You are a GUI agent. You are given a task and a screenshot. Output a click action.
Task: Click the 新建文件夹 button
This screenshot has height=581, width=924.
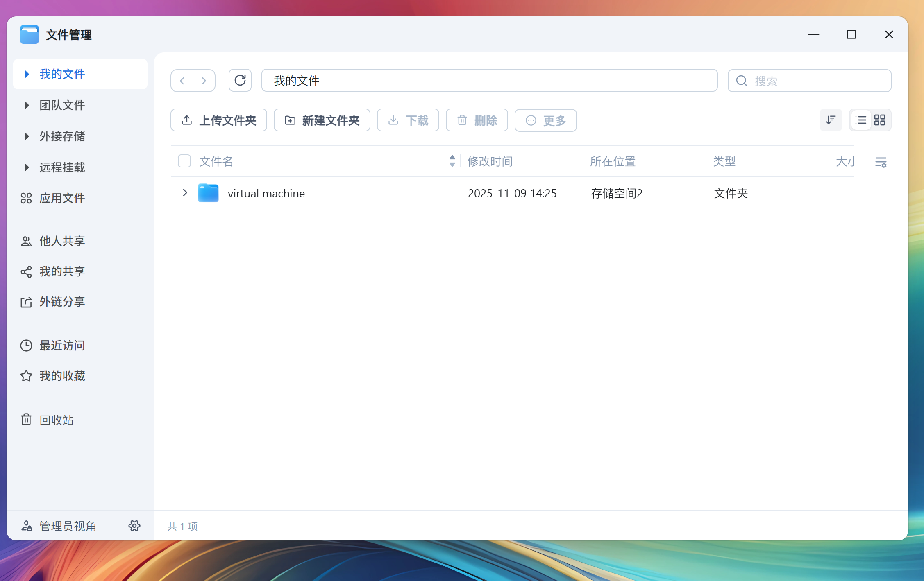click(322, 120)
